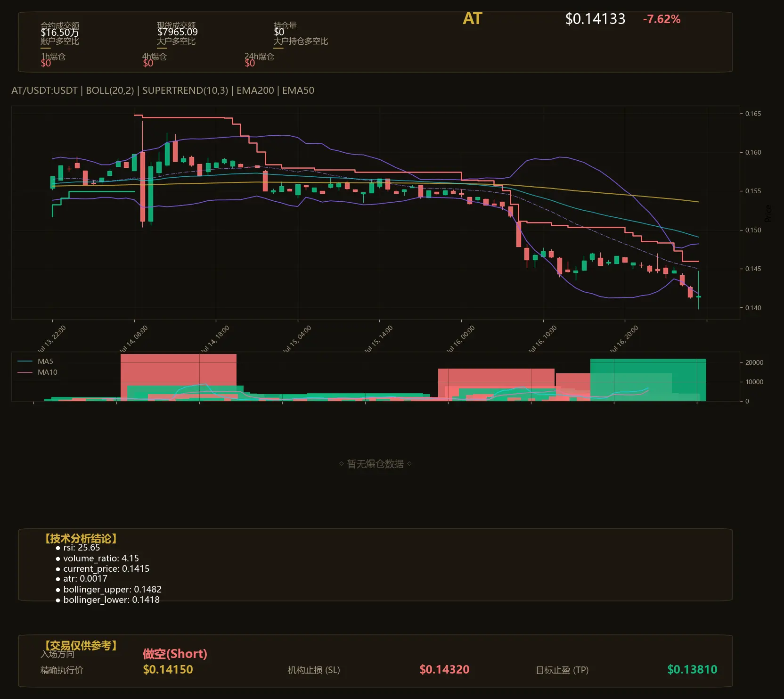Click the Jul 16, 10:00 time axis label

[x=543, y=338]
